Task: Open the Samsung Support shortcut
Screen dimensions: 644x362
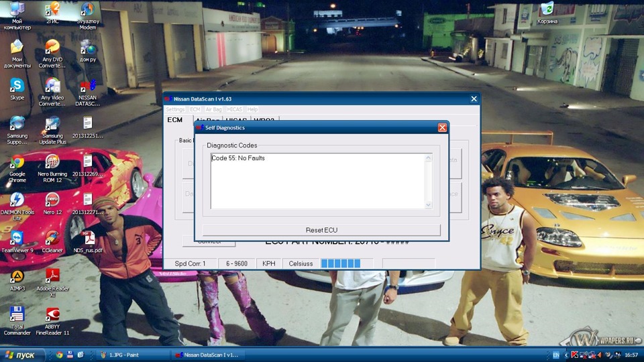Action: point(17,130)
